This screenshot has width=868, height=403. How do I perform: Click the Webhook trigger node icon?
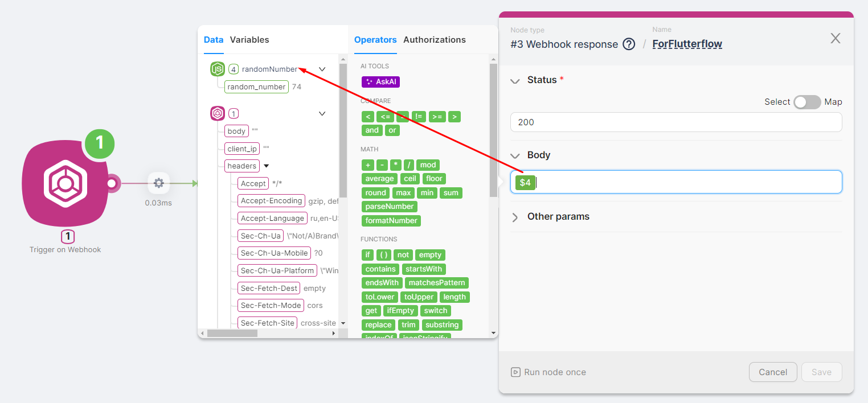coord(65,183)
